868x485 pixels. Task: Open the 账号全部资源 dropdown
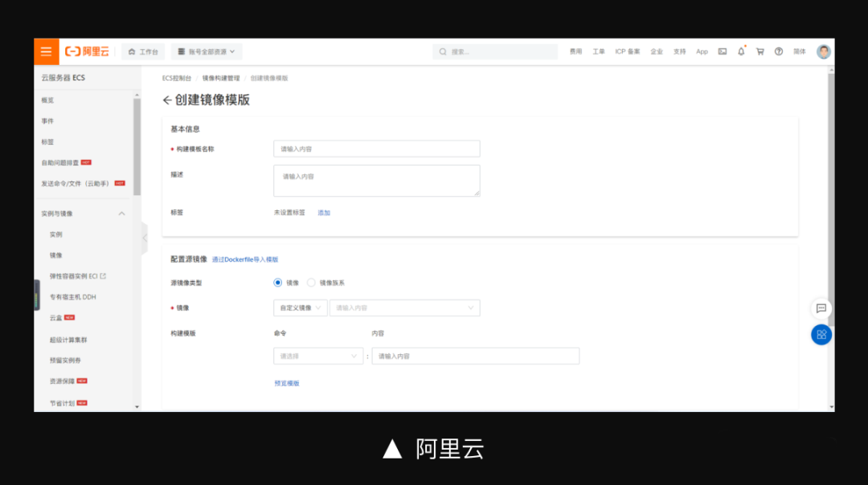(x=207, y=51)
